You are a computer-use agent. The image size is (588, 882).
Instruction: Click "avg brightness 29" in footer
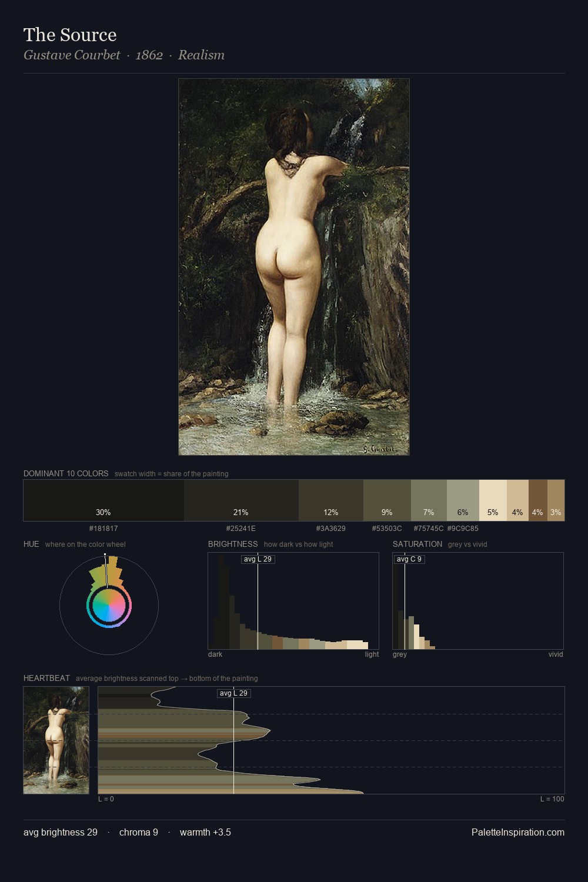point(61,832)
